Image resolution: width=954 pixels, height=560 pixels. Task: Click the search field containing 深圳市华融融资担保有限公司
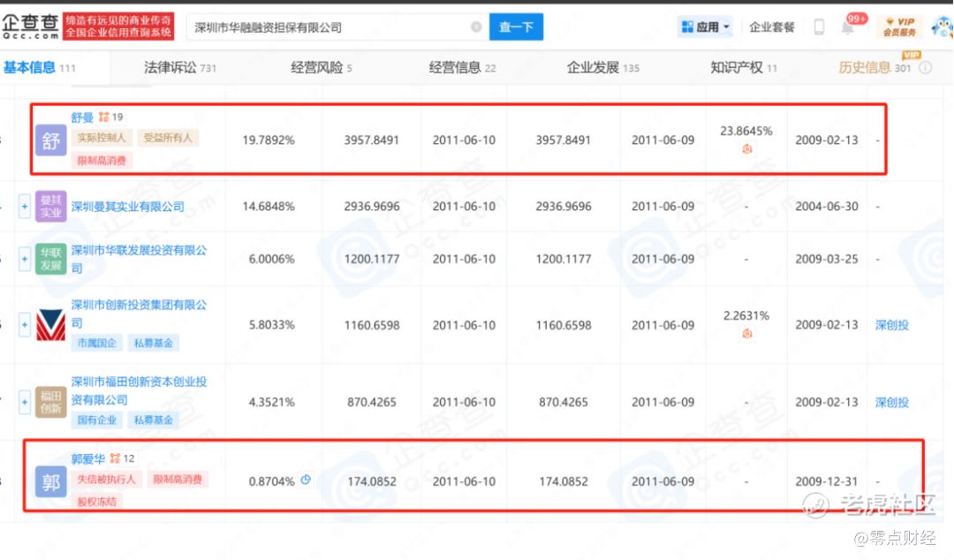[x=337, y=26]
